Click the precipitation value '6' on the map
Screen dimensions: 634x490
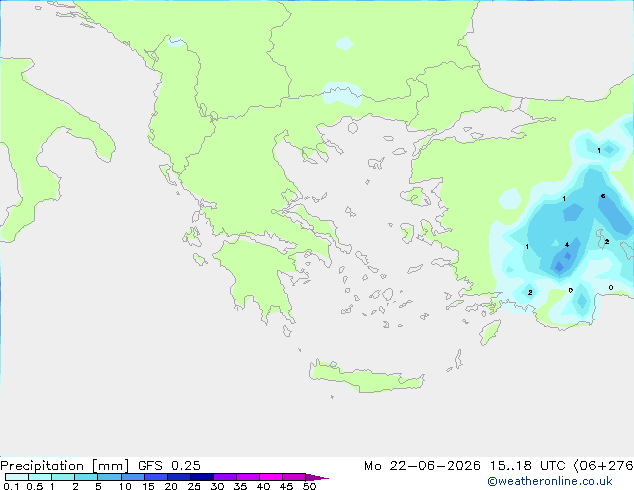(x=603, y=196)
